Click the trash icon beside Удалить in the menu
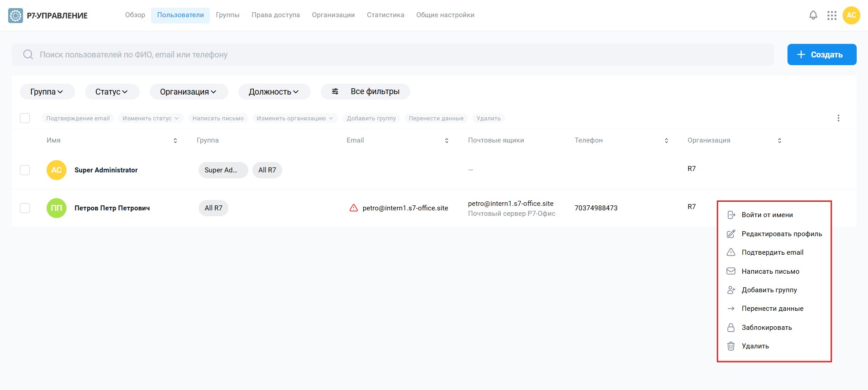This screenshot has height=390, width=868. 731,346
